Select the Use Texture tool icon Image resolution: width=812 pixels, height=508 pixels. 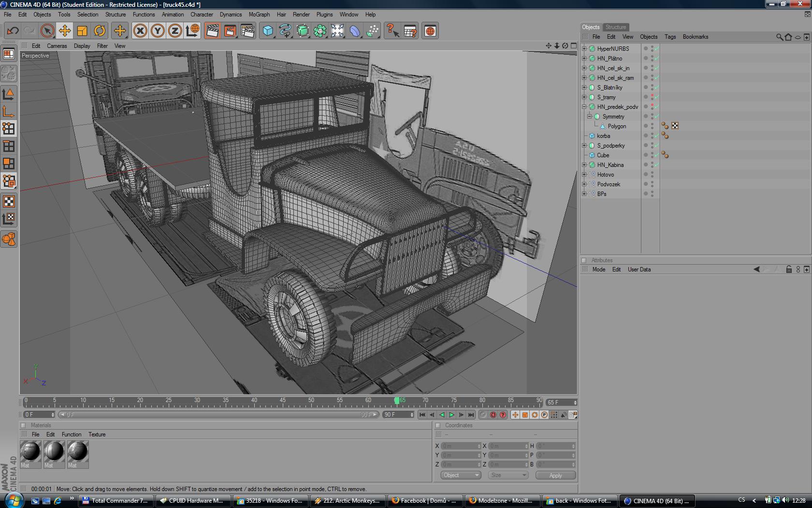pos(9,201)
